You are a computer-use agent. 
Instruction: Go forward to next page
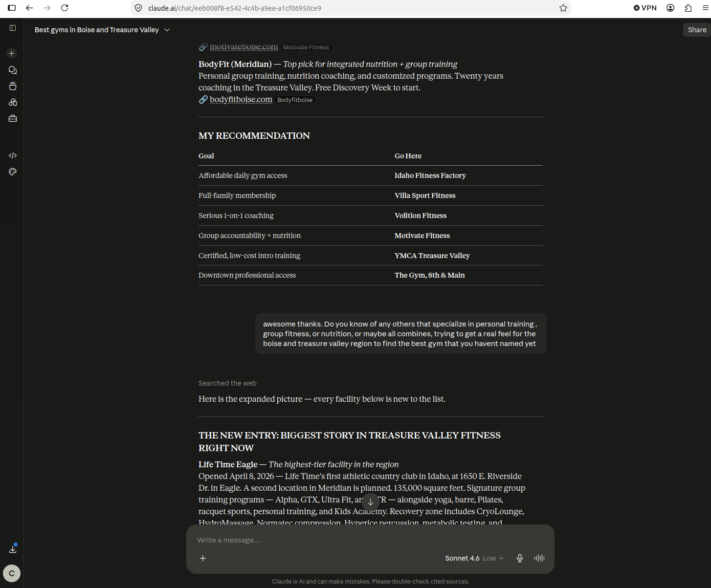click(47, 8)
